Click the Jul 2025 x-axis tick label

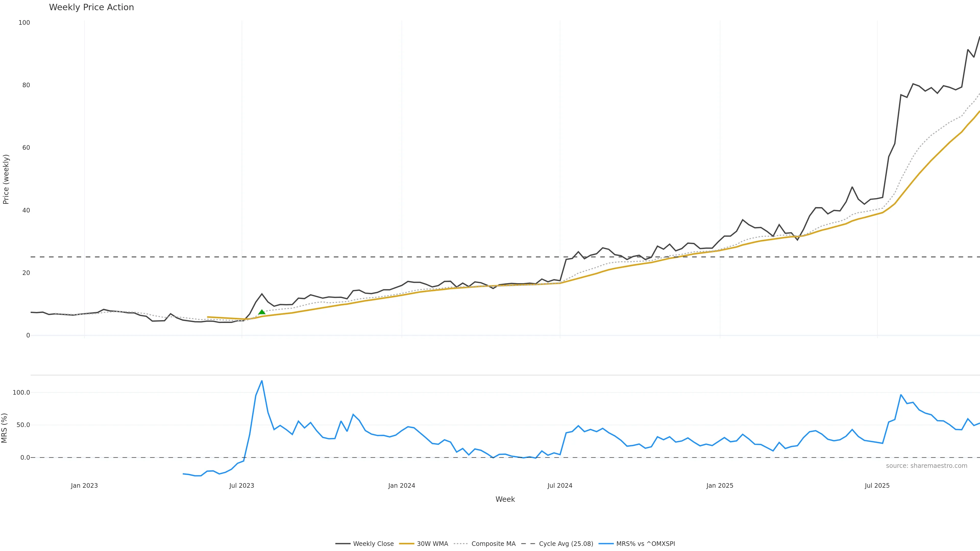pyautogui.click(x=877, y=486)
